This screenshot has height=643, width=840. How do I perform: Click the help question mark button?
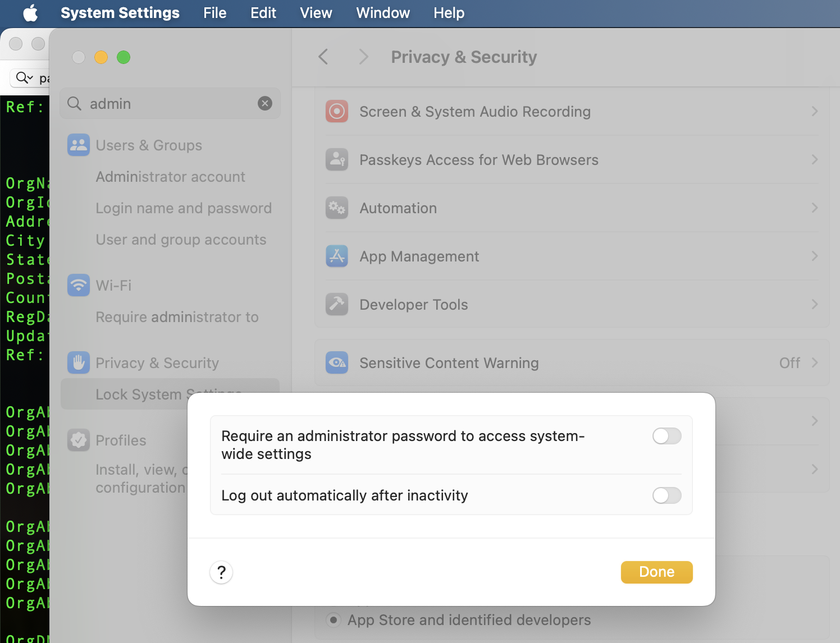[221, 572]
